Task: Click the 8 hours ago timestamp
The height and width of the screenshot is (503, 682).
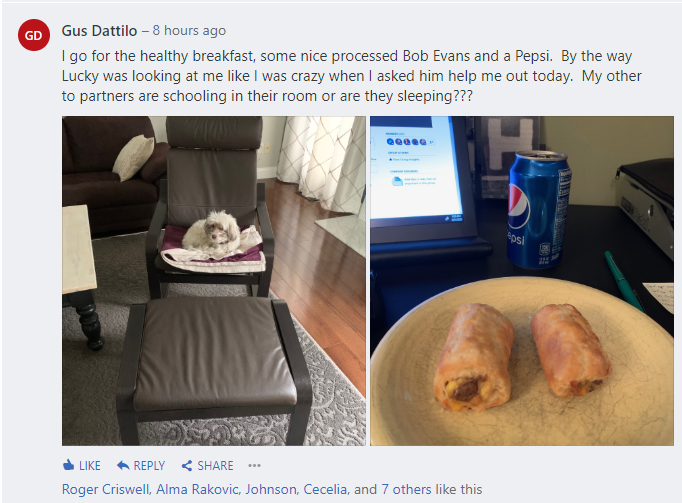Action: [189, 31]
